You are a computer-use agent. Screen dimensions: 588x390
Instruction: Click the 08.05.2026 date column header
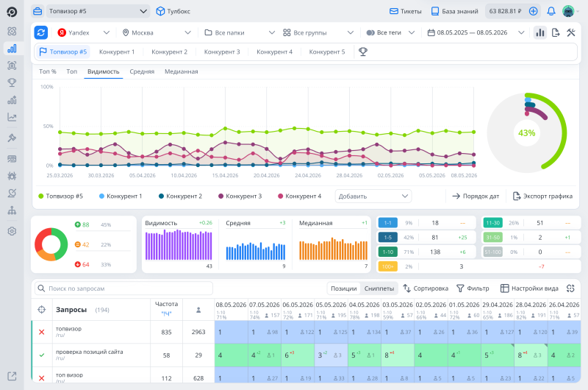[x=231, y=305]
